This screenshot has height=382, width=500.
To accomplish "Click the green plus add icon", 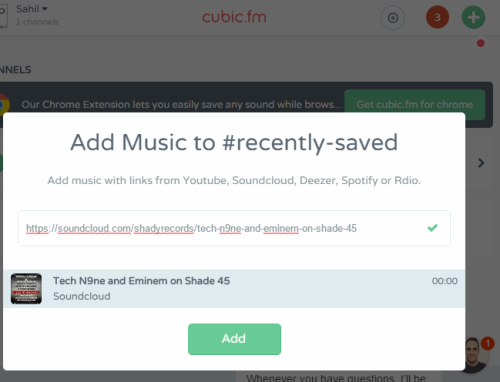I will click(473, 17).
